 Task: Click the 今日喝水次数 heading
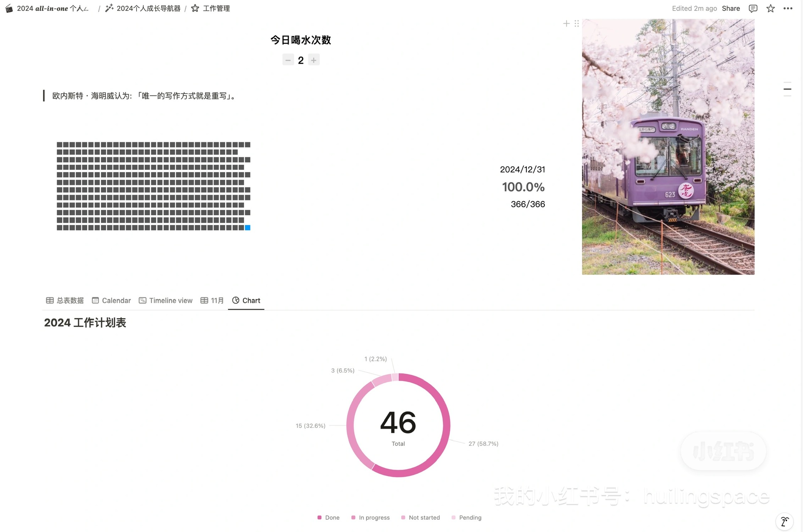pyautogui.click(x=301, y=40)
